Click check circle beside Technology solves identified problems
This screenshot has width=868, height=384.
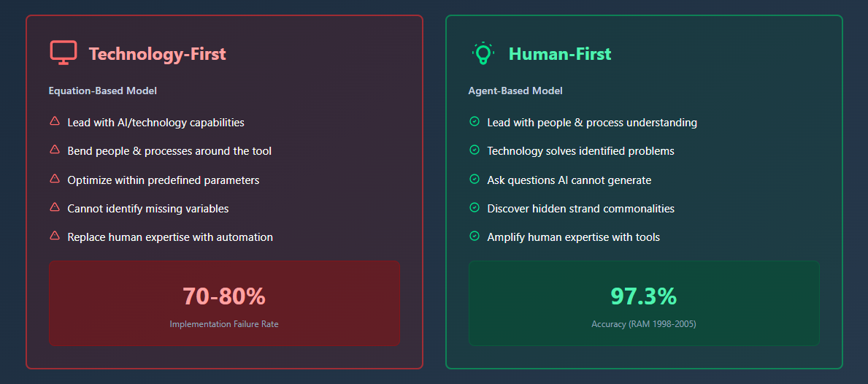click(x=475, y=150)
